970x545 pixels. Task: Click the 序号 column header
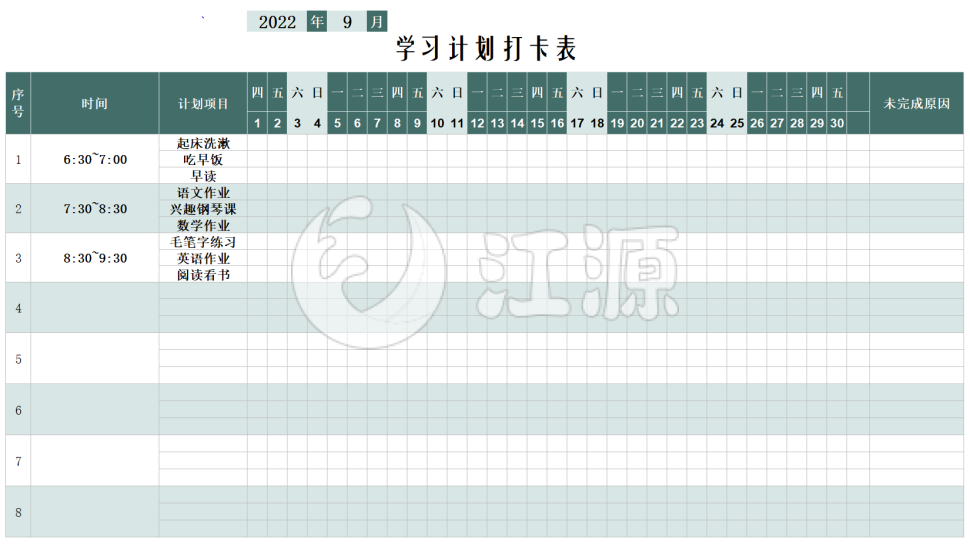pos(18,103)
